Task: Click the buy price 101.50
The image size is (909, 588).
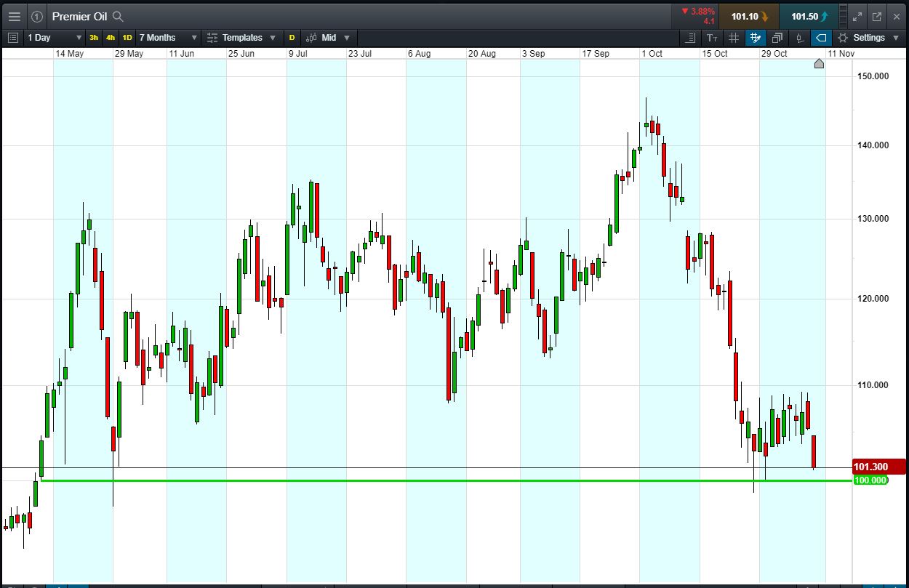Action: tap(809, 16)
